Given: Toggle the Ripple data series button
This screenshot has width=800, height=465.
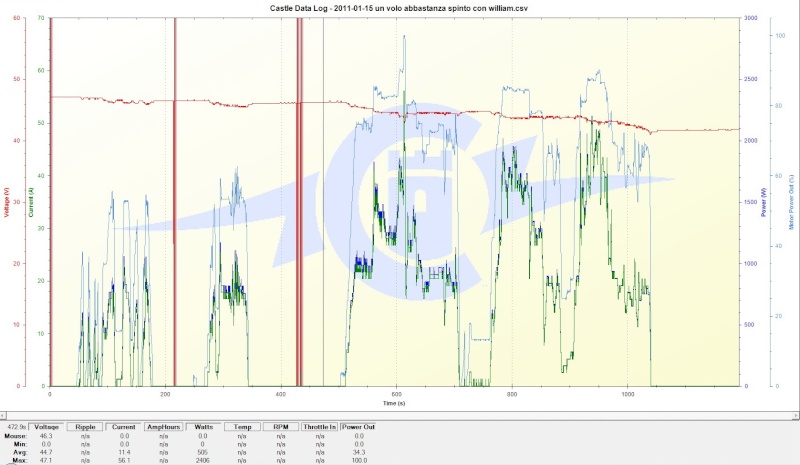Looking at the screenshot, I should tap(85, 427).
